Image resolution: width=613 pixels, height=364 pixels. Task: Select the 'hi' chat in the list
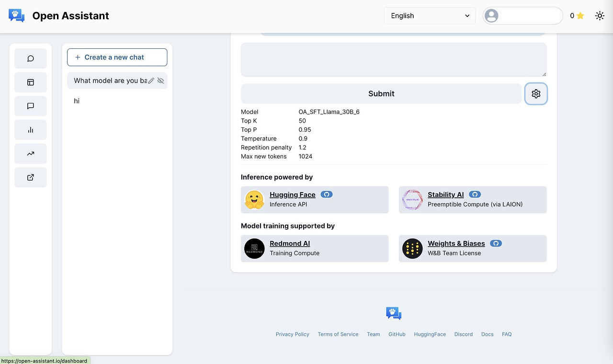click(x=117, y=101)
